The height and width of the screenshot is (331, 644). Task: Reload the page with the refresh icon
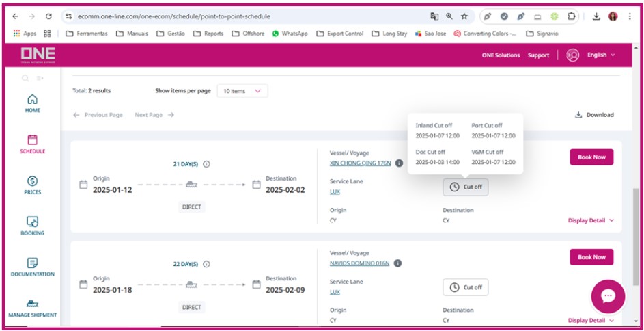tap(48, 16)
